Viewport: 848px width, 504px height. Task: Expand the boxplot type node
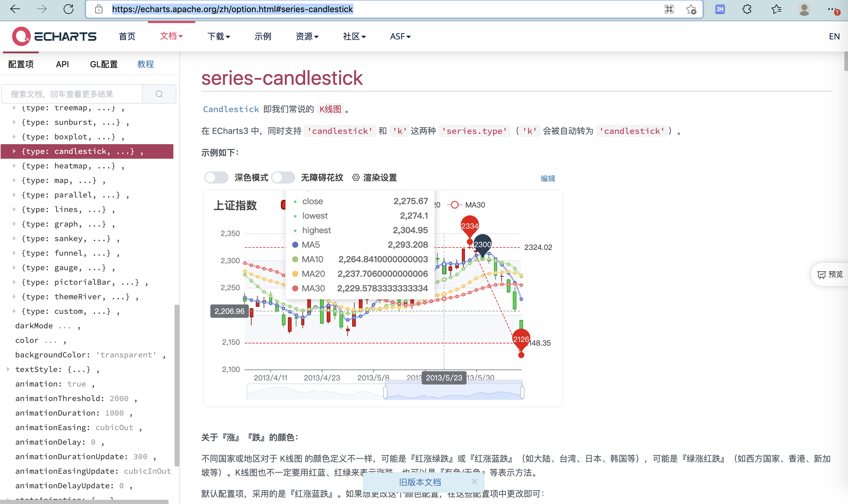pos(14,137)
